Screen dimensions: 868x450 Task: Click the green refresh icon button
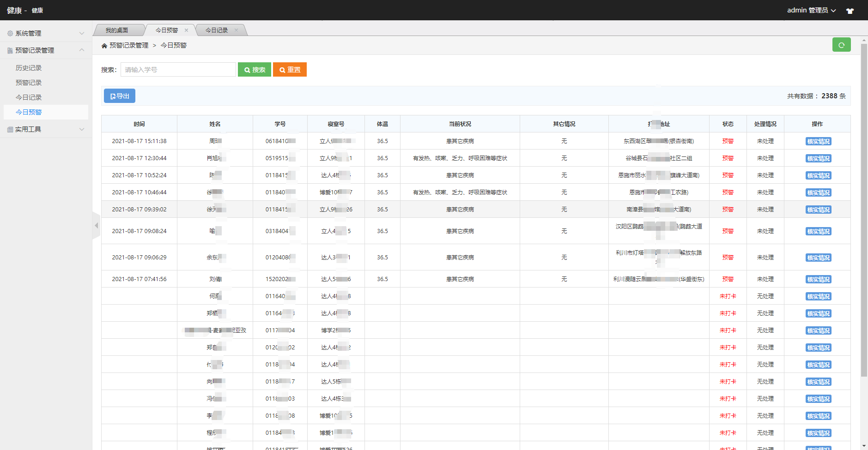(841, 45)
